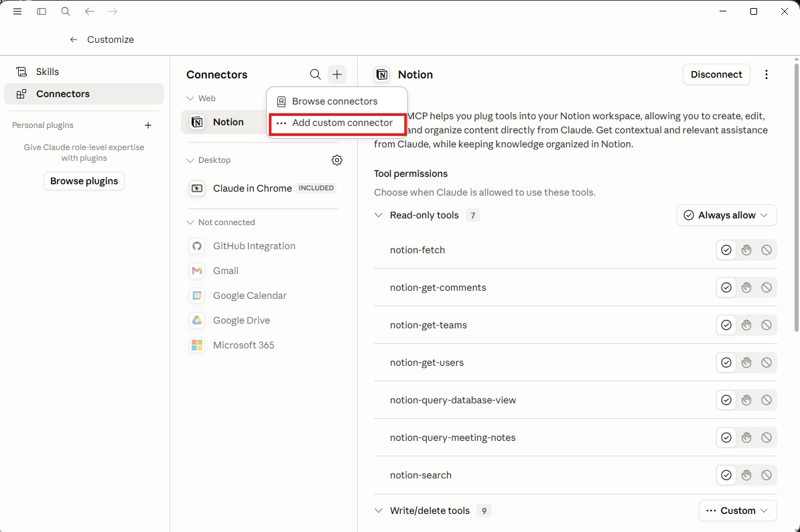Set notion-search to needs approval
The image size is (800, 532).
[x=746, y=475]
